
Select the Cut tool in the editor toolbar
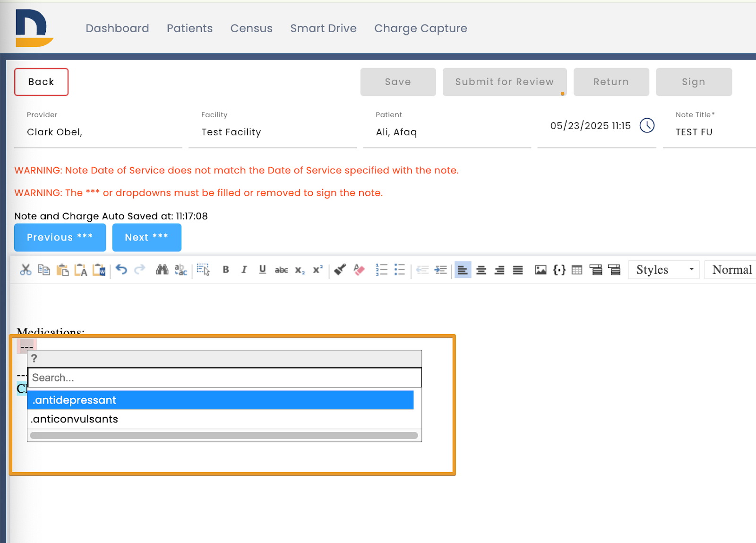26,270
